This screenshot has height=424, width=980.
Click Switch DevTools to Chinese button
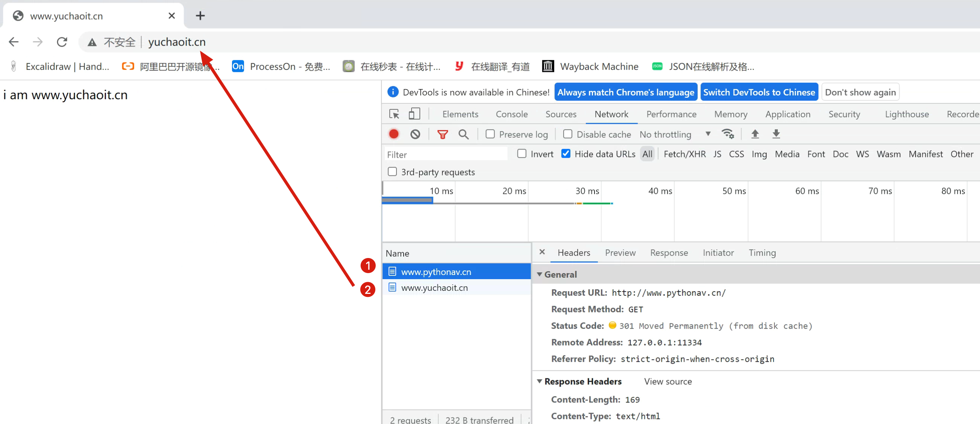pyautogui.click(x=759, y=92)
